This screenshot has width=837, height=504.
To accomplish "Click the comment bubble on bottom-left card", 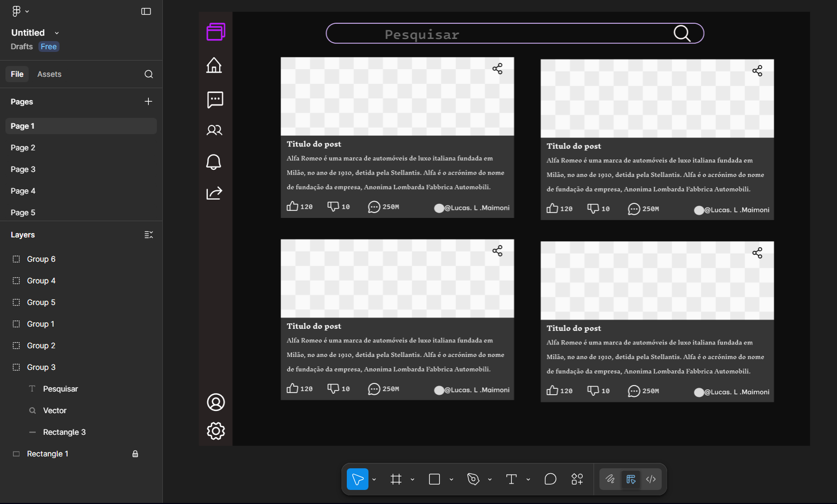I will click(x=374, y=389).
